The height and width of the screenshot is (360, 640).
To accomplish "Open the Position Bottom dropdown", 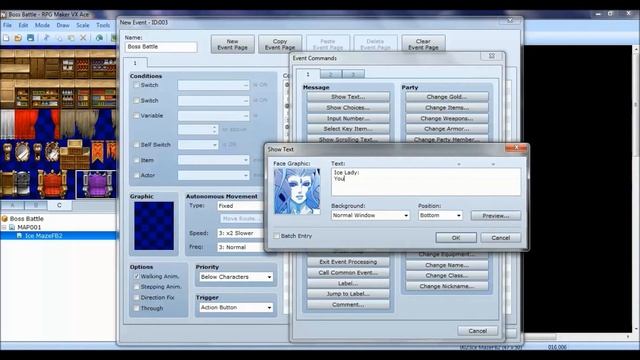I will (x=440, y=215).
